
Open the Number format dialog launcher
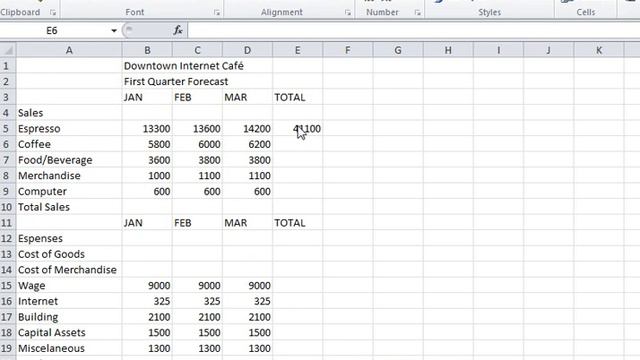tap(417, 13)
